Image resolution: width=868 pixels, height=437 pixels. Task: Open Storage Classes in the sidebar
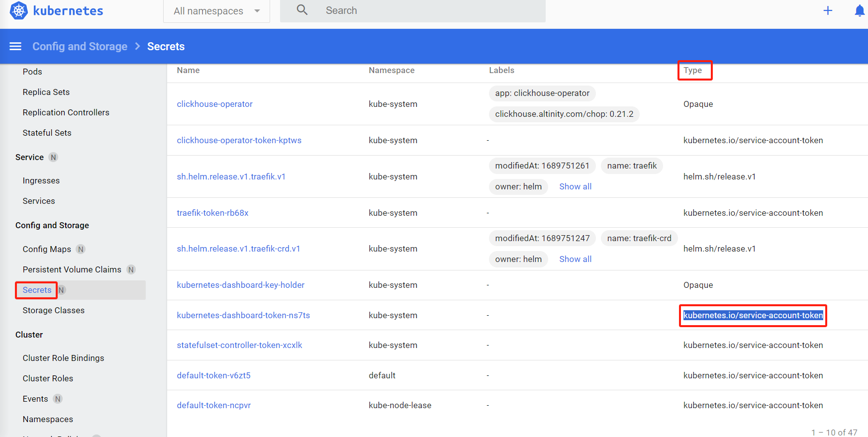point(53,310)
